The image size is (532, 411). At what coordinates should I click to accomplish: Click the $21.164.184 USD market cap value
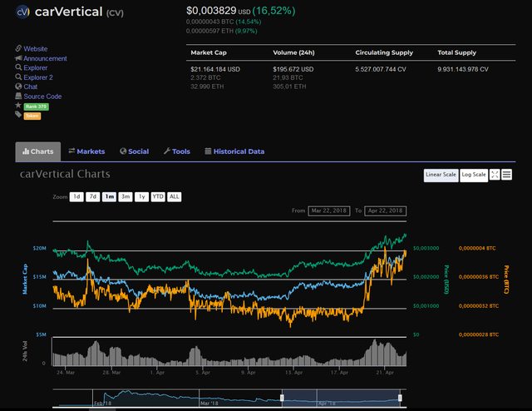[x=215, y=69]
